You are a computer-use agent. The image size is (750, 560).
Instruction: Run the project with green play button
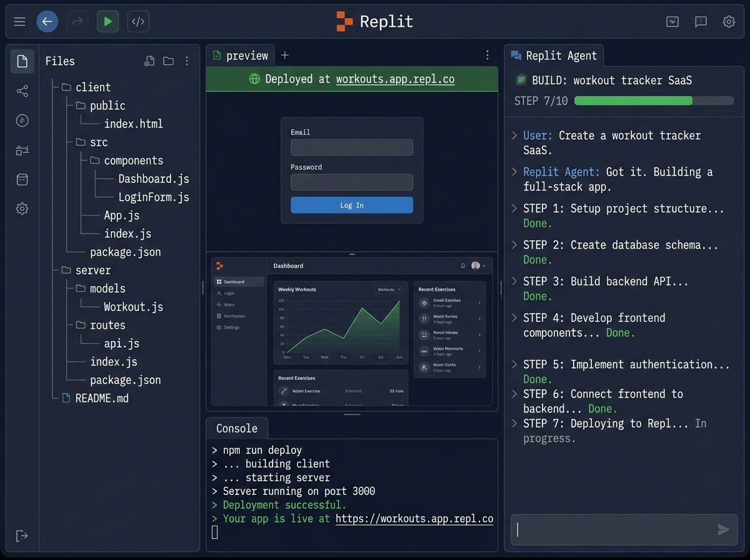[x=107, y=22]
